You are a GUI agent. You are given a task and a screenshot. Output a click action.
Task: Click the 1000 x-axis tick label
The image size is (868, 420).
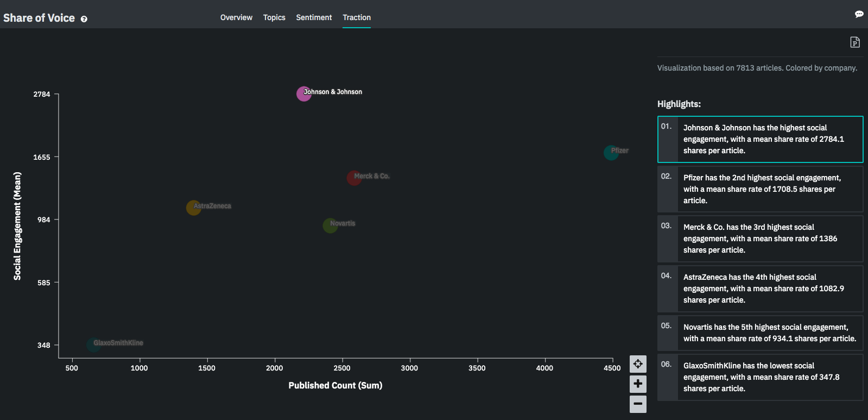click(140, 368)
